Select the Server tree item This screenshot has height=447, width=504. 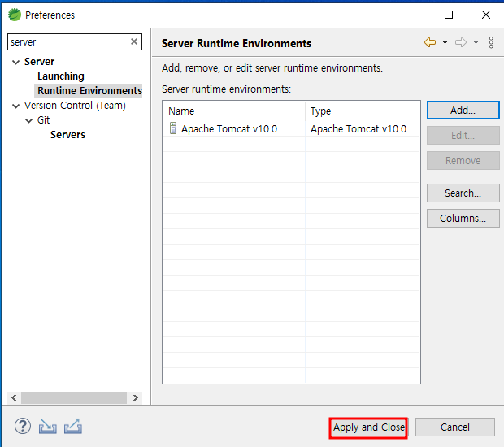coord(40,62)
